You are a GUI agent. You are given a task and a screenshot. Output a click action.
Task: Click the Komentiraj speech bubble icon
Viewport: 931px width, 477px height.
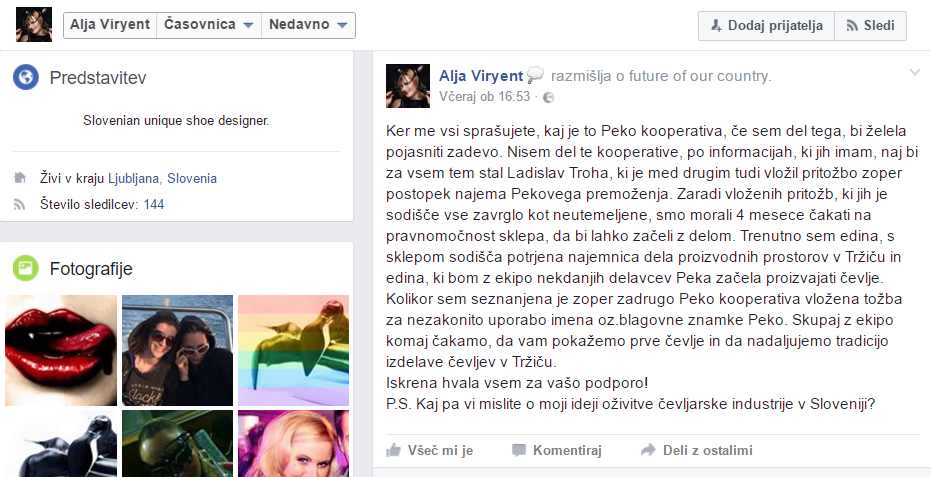[519, 450]
